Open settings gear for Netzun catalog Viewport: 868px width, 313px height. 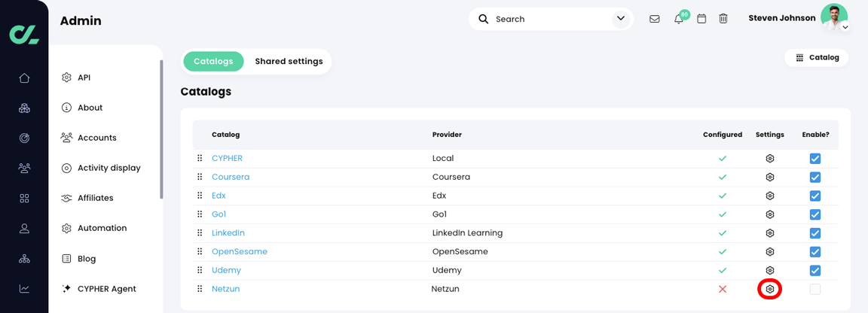tap(769, 289)
